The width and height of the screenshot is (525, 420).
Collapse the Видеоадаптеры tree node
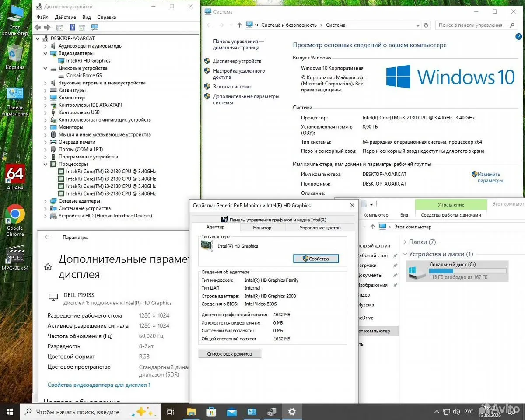[x=45, y=53]
